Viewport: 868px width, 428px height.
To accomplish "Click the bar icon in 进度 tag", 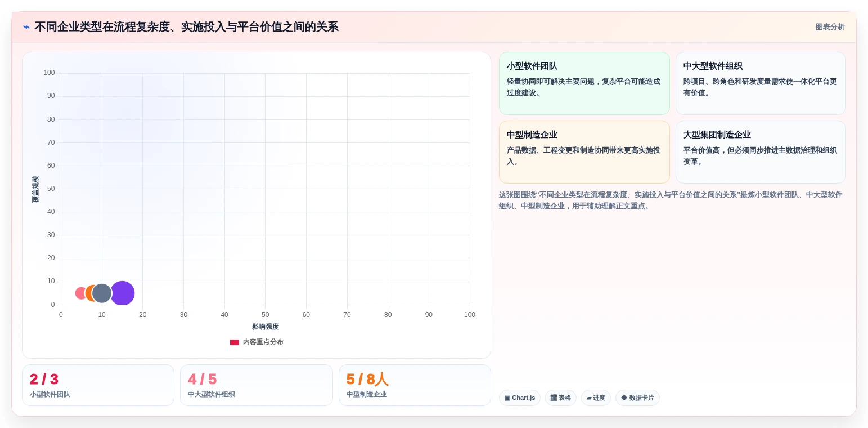I will tap(589, 398).
